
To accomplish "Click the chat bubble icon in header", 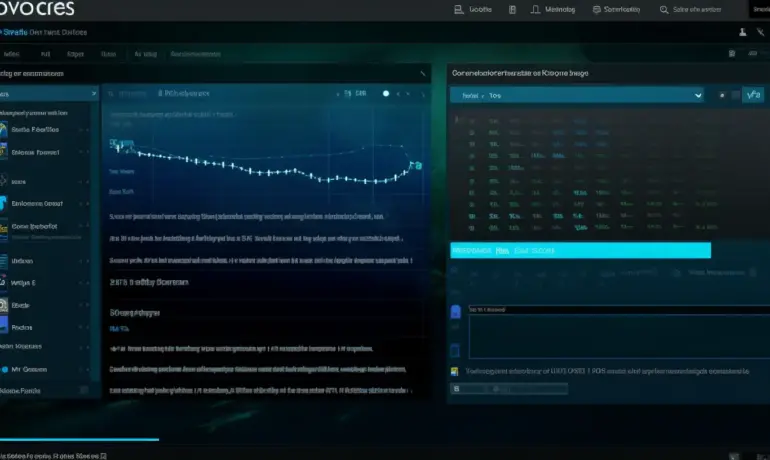I will 597,10.
